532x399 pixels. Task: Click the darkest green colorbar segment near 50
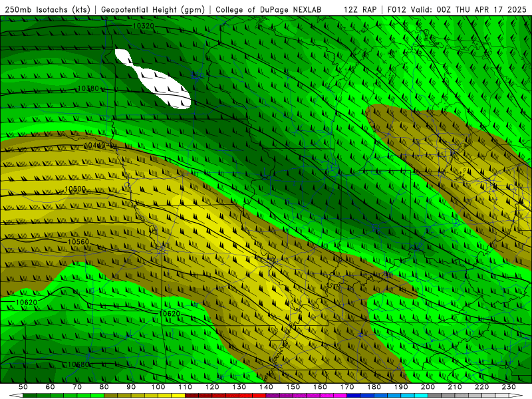[x=30, y=396]
